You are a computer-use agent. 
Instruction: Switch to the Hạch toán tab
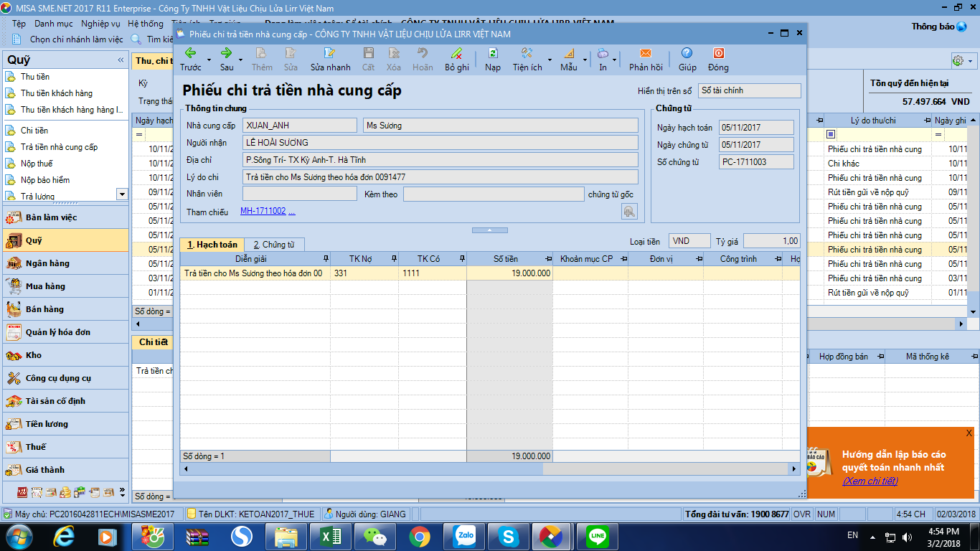click(212, 245)
